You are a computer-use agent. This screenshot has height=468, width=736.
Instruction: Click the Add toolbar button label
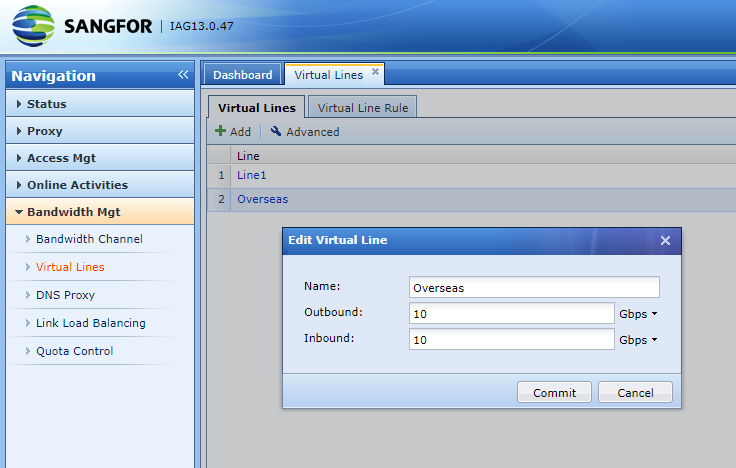240,132
